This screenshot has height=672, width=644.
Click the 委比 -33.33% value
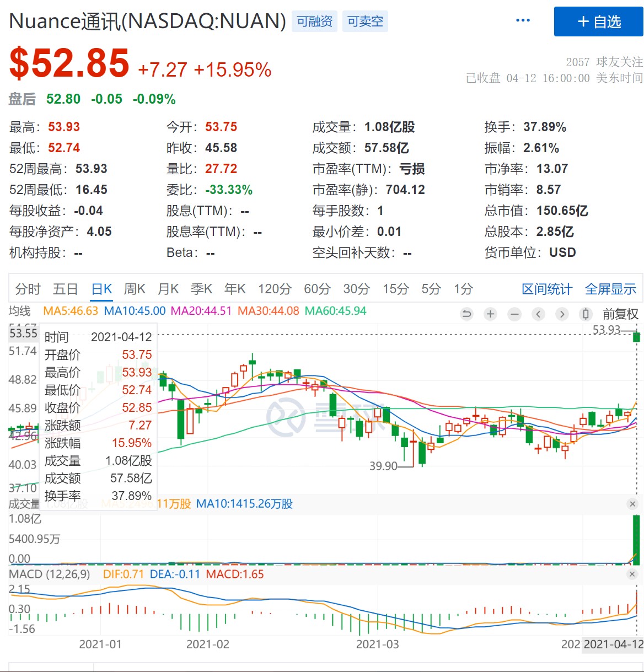229,190
